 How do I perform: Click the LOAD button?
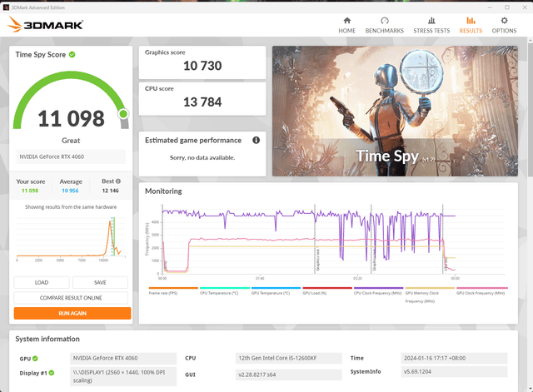pyautogui.click(x=42, y=282)
